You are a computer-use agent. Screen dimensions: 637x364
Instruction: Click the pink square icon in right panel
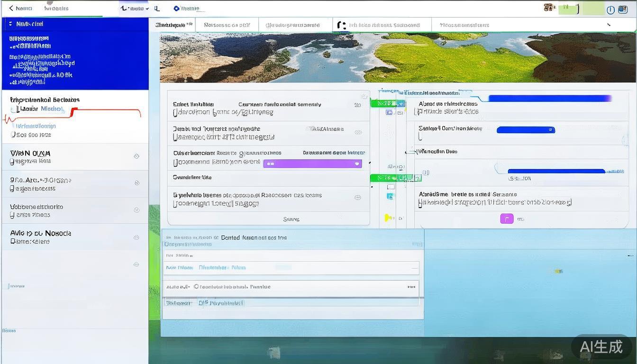point(507,218)
